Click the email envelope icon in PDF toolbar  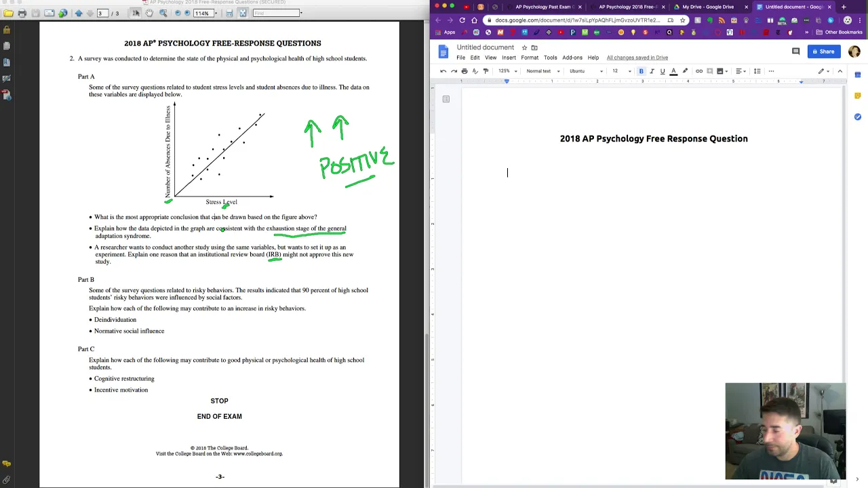[x=50, y=13]
